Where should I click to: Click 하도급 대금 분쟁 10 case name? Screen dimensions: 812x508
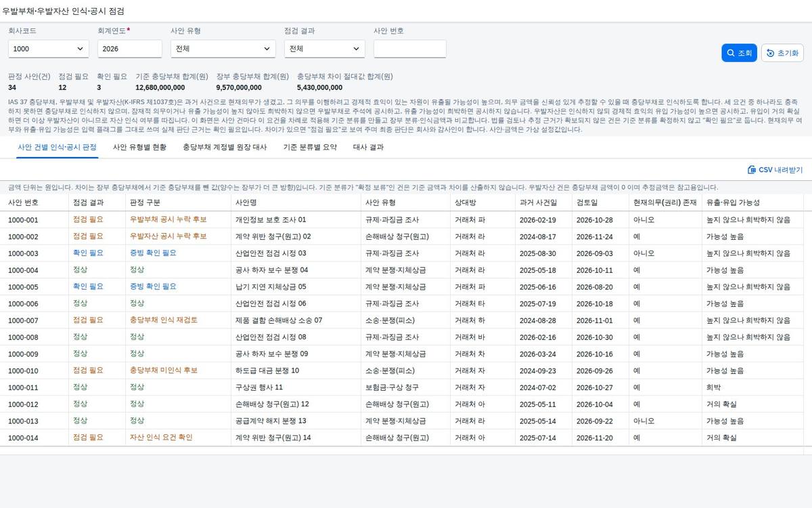click(267, 371)
